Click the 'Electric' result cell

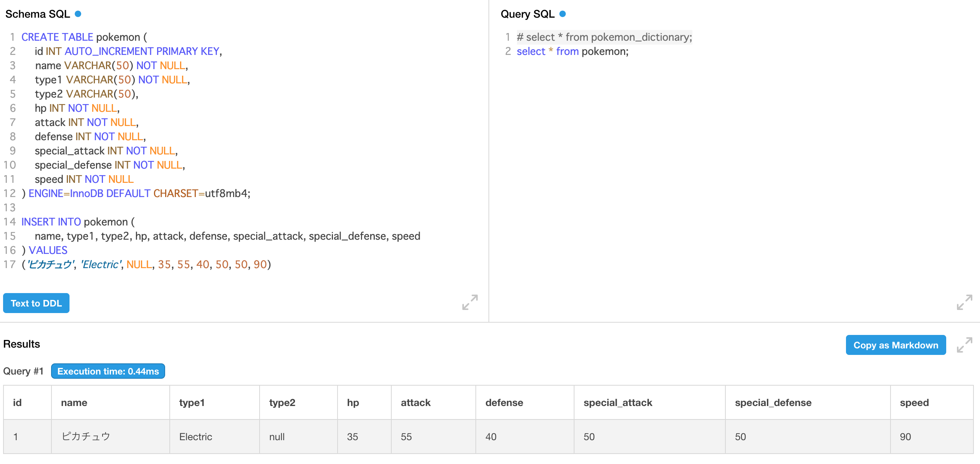click(215, 437)
